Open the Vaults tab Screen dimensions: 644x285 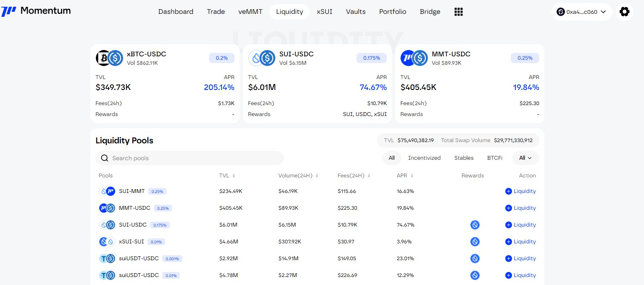coord(356,12)
